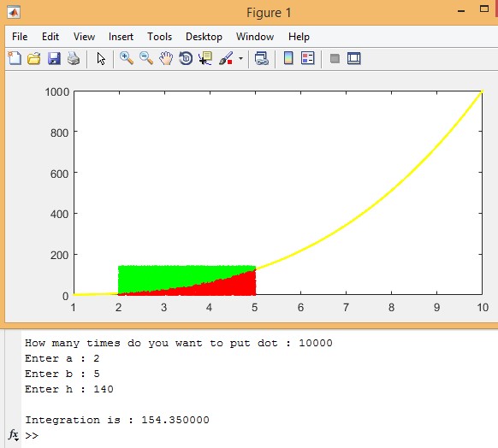Image resolution: width=498 pixels, height=448 pixels.
Task: Open the Help menu
Action: [x=299, y=37]
